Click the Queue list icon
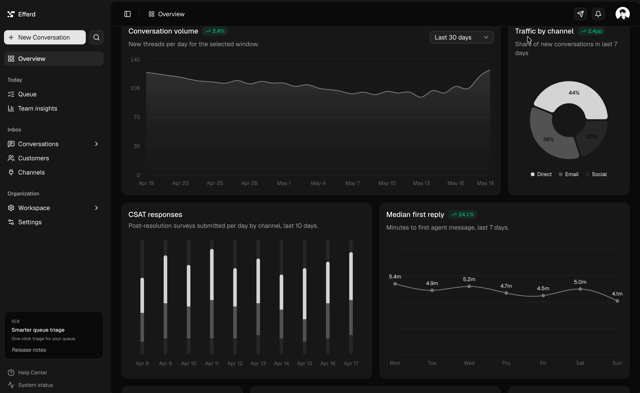Viewport: 640px width, 393px height. [x=11, y=94]
